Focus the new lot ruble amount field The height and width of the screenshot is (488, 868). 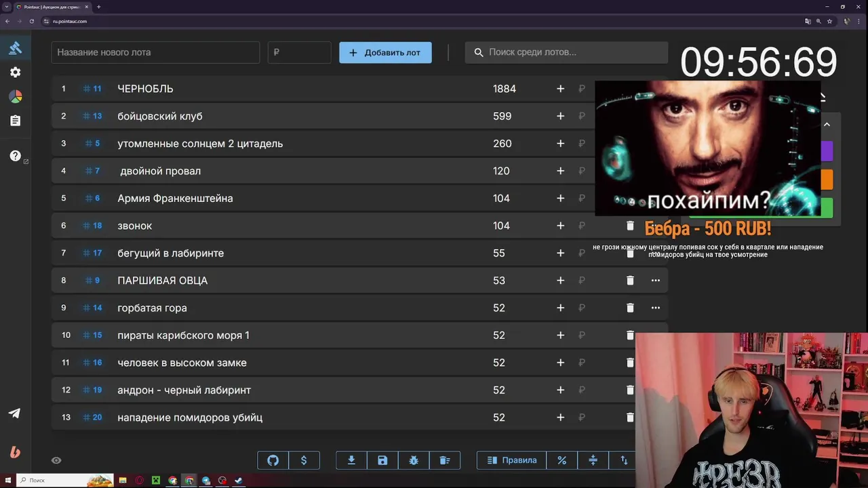pyautogui.click(x=299, y=52)
